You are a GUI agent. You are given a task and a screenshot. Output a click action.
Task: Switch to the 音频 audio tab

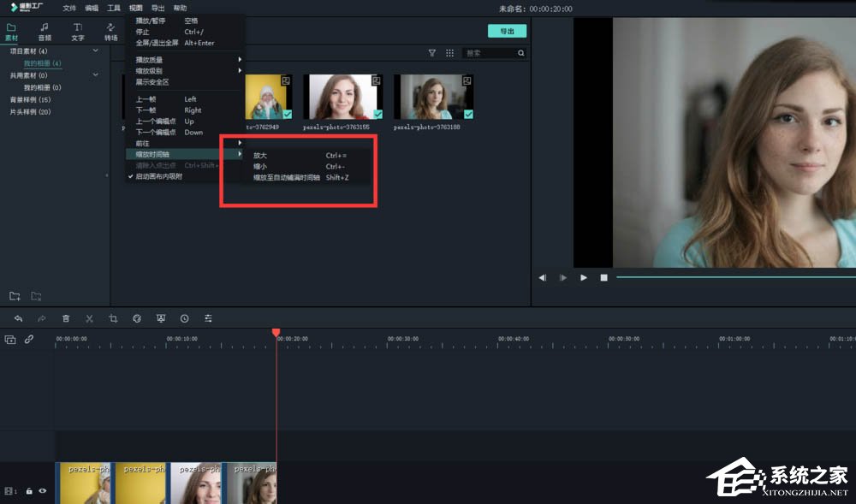[x=45, y=33]
